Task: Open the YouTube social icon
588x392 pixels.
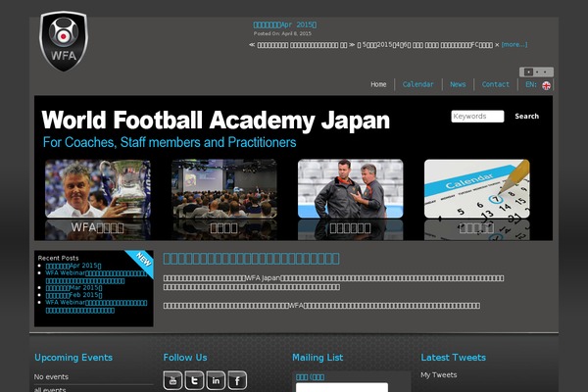Action: [172, 381]
